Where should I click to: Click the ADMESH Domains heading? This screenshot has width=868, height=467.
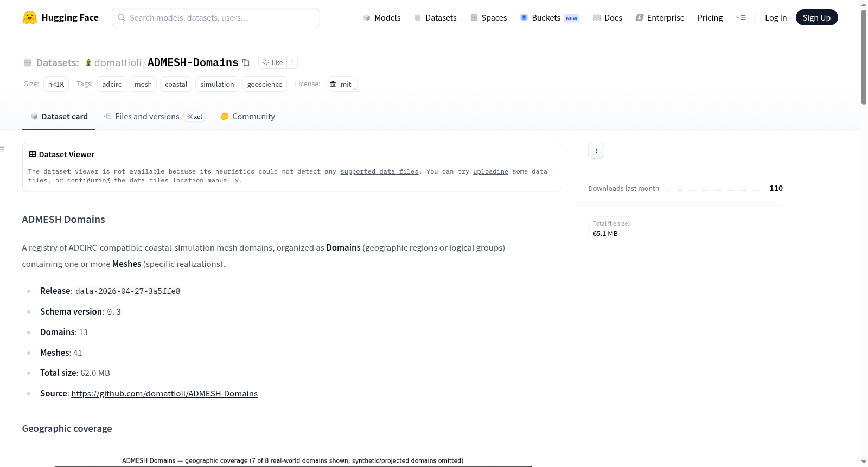(x=63, y=220)
